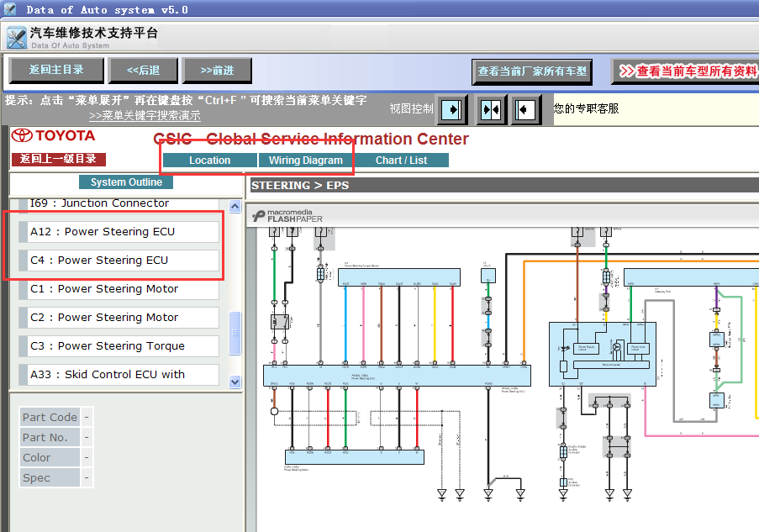Click the 视图控制 label

(x=411, y=108)
